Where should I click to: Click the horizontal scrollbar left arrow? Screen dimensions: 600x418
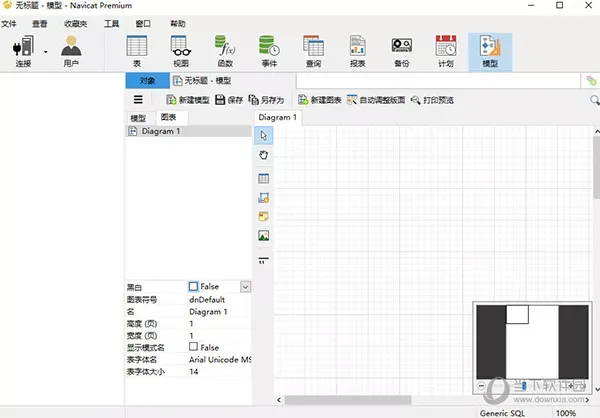[x=279, y=400]
